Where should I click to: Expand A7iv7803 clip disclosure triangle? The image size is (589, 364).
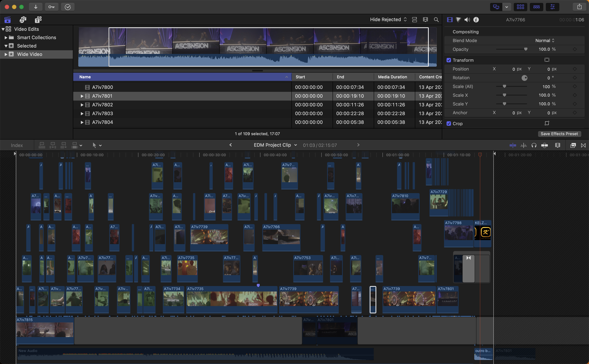[x=82, y=114]
